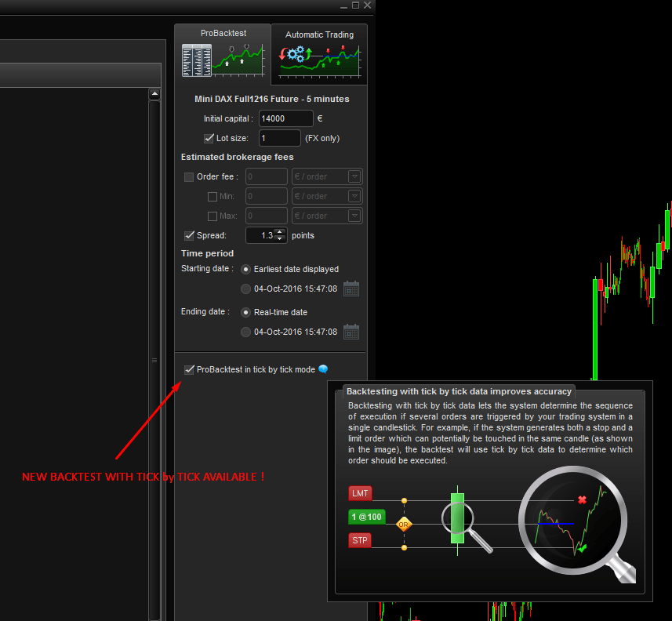
Task: Minimize the ProBacktest window
Action: tap(343, 6)
